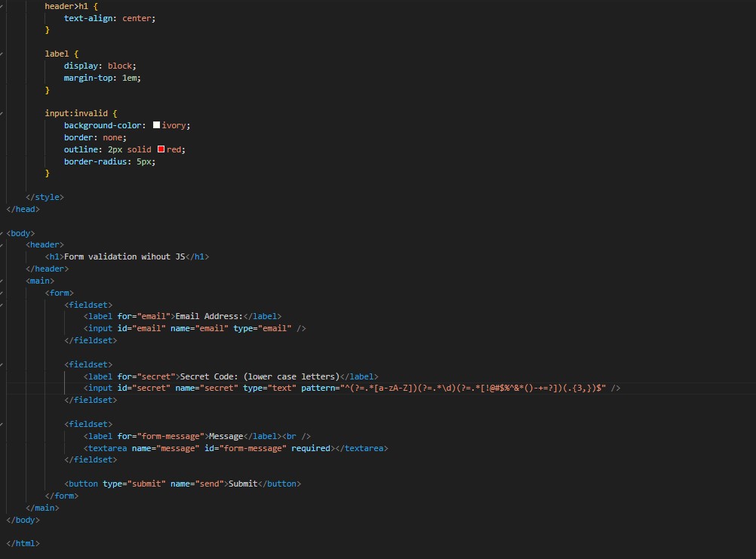Viewport: 756px width, 559px height.
Task: Collapse the message fieldset fold arrow
Action: [3, 424]
